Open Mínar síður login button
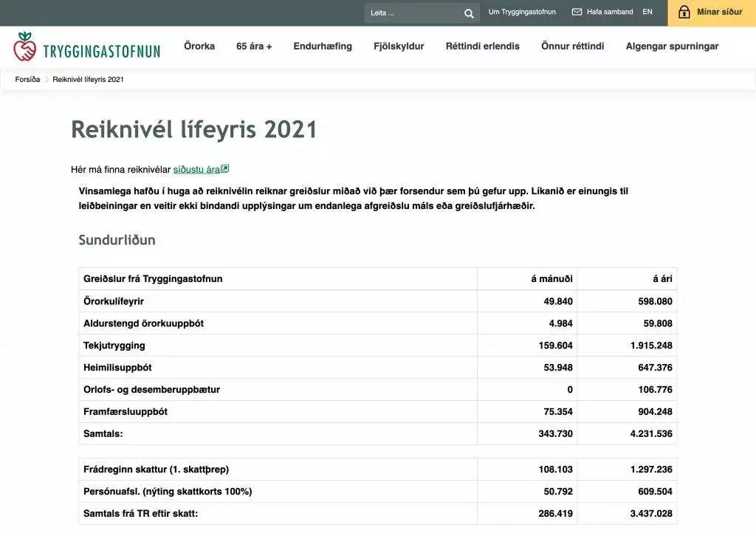756x533 pixels. (x=712, y=13)
